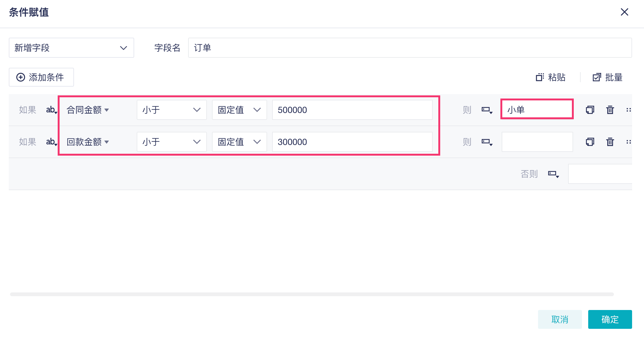This screenshot has width=644, height=342.
Task: Click 确定 to confirm
Action: 610,319
